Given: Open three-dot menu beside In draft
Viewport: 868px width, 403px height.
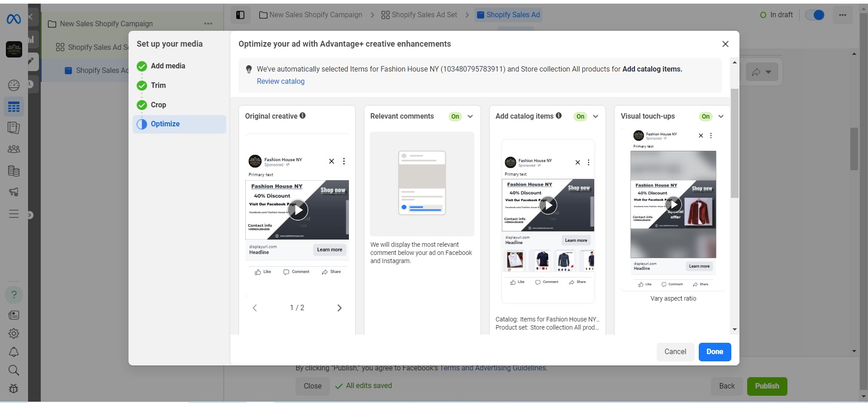Looking at the screenshot, I should pos(842,15).
